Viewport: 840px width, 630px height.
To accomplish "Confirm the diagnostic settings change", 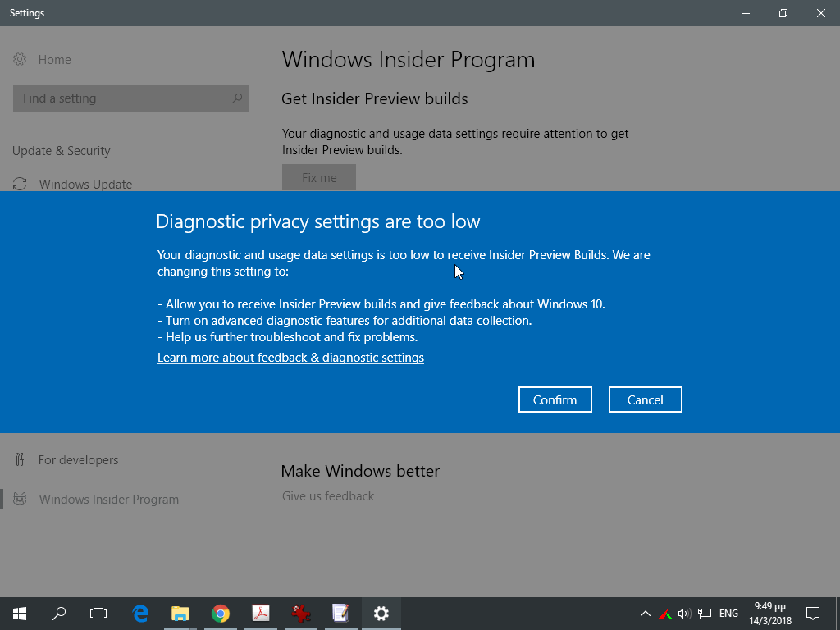I will tap(555, 399).
